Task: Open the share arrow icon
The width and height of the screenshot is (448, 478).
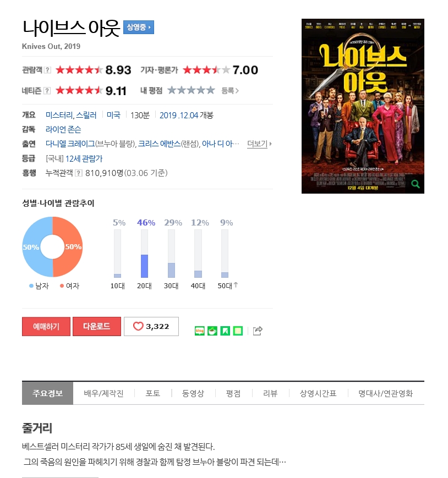Action: tap(258, 331)
